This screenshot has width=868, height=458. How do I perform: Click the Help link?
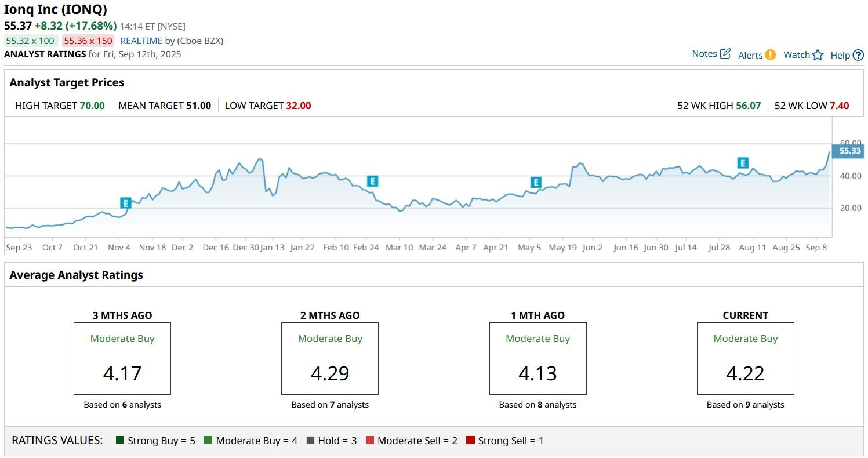pyautogui.click(x=840, y=55)
